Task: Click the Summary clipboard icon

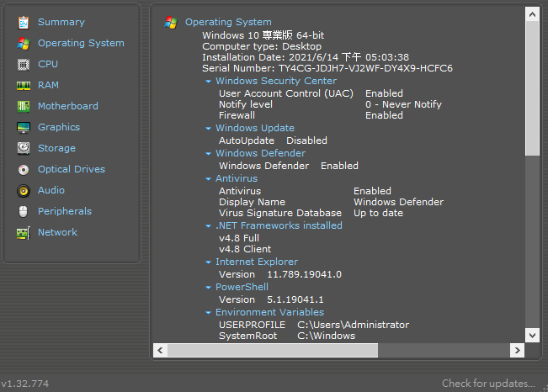Action: [x=24, y=23]
